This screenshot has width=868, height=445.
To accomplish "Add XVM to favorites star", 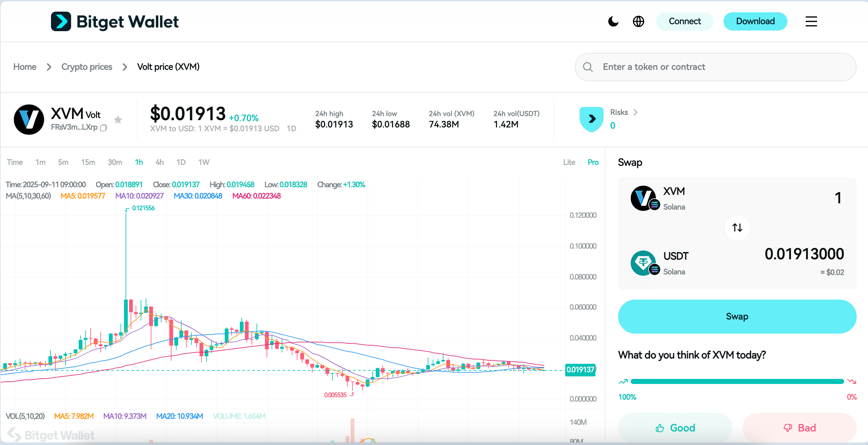I will click(x=118, y=120).
